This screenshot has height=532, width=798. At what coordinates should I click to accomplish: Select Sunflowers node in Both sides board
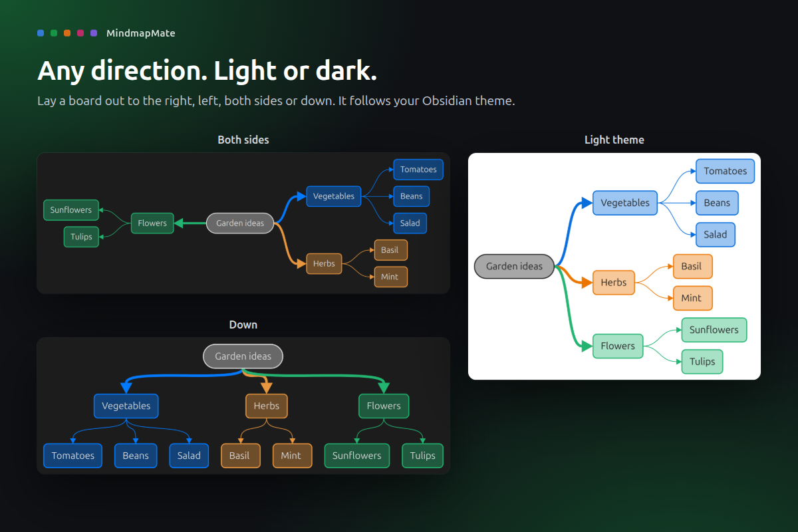(71, 209)
